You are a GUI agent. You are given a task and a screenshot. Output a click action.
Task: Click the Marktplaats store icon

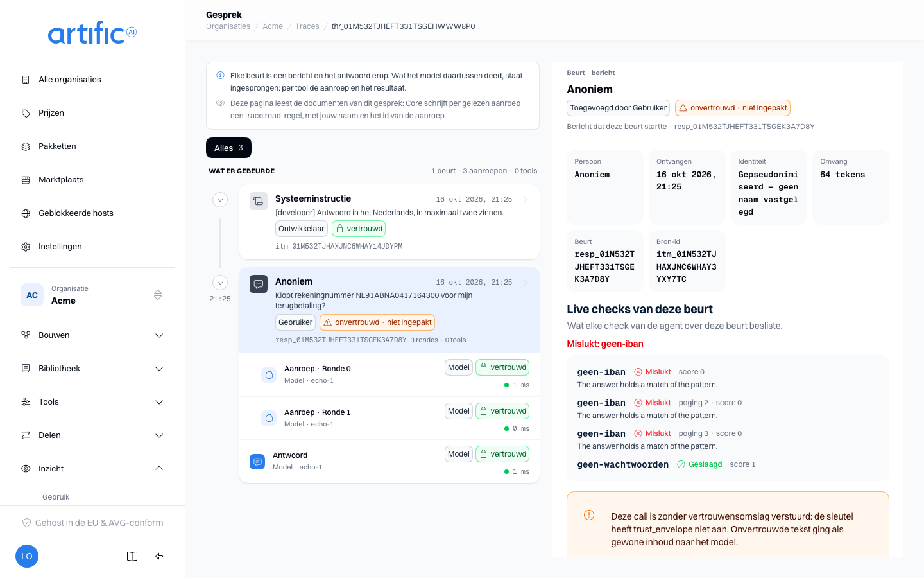click(x=26, y=180)
